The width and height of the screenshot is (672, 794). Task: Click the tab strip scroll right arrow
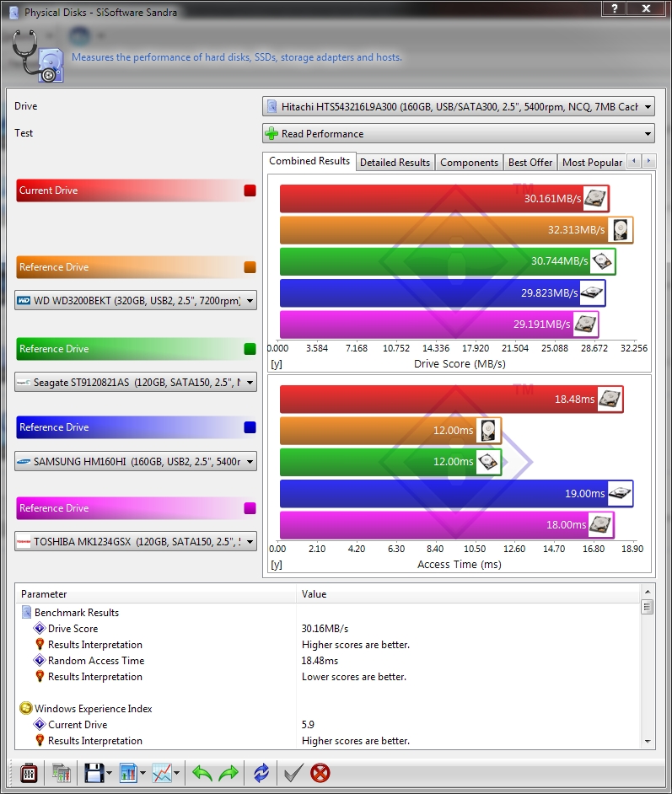(x=648, y=161)
